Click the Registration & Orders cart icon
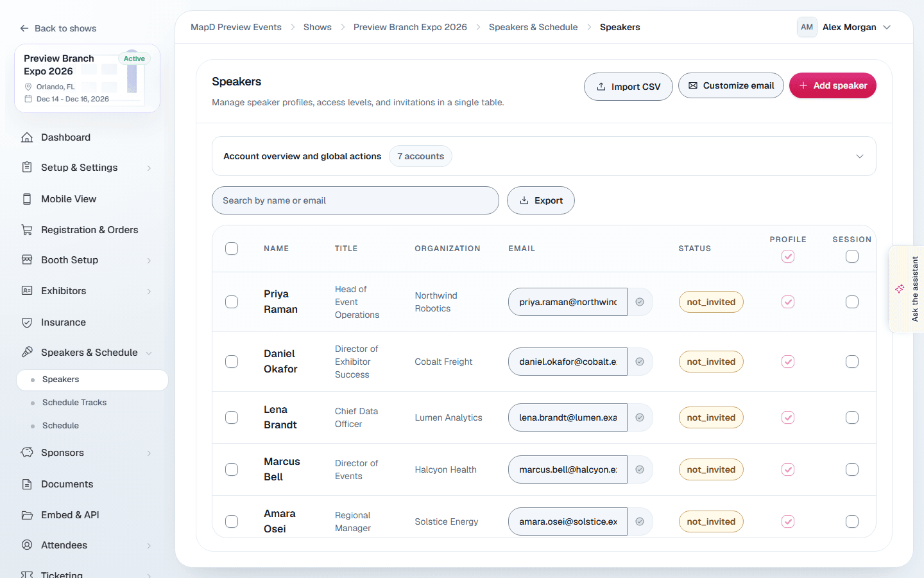The width and height of the screenshot is (924, 578). pos(27,230)
